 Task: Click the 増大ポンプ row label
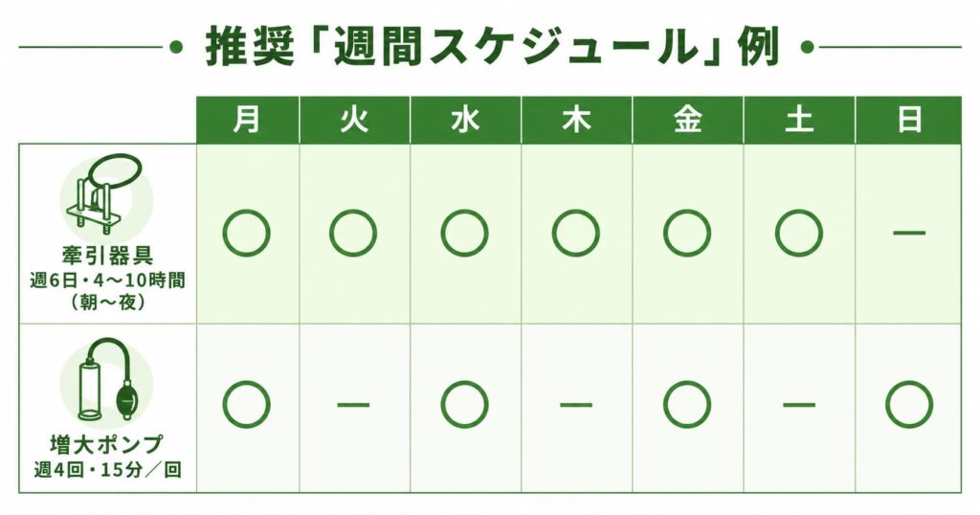(107, 444)
